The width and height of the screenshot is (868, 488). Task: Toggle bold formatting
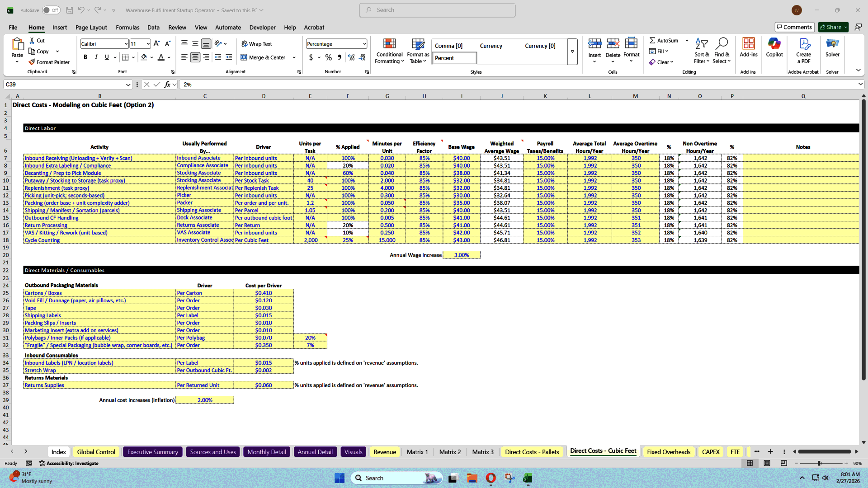click(85, 57)
